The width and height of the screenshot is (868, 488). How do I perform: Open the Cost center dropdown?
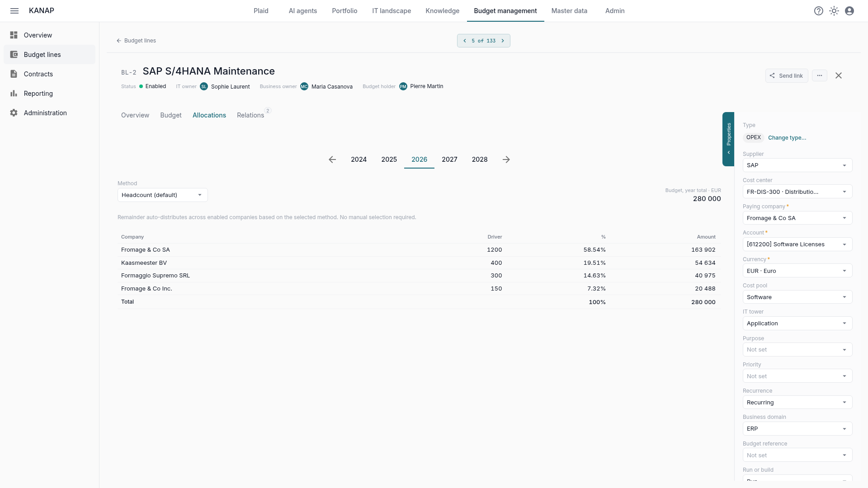tap(797, 192)
